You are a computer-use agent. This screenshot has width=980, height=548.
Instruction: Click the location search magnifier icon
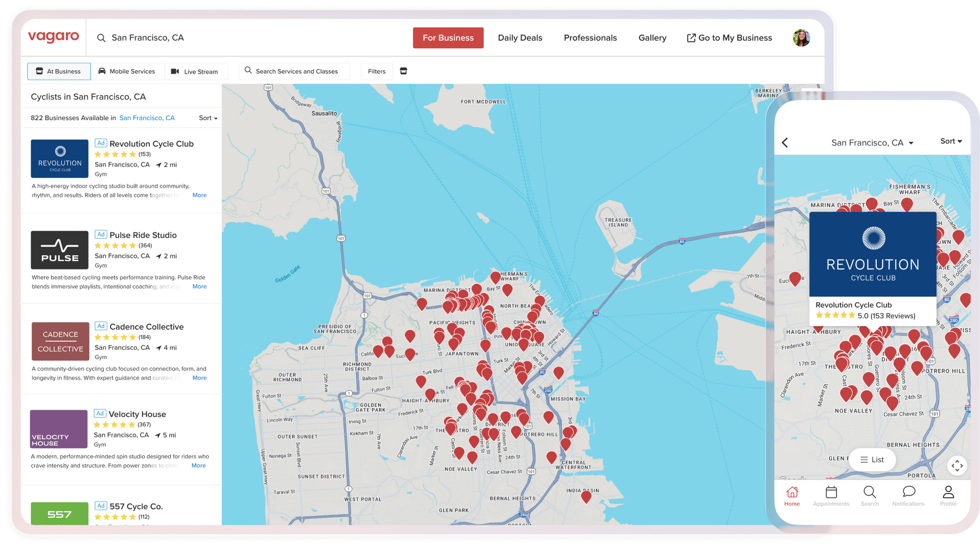pos(101,38)
